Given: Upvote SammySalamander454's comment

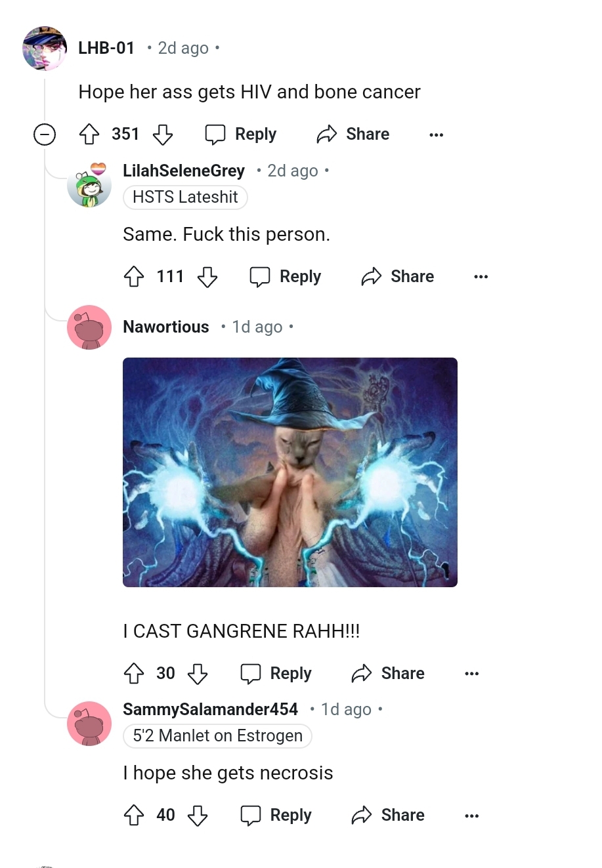Looking at the screenshot, I should pos(134,816).
